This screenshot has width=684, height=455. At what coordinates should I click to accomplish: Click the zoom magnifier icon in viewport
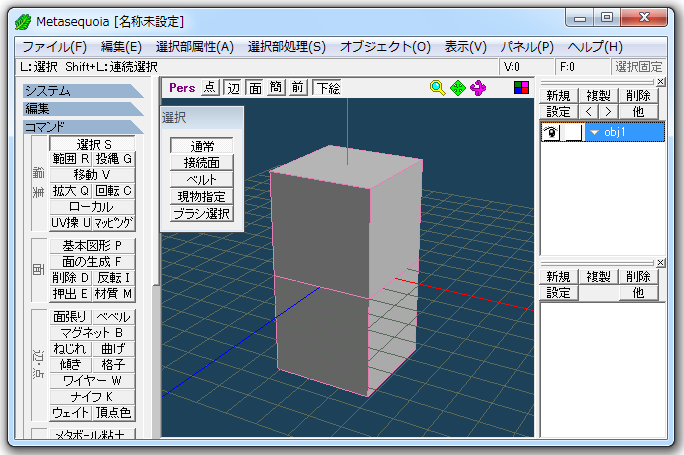(x=437, y=88)
